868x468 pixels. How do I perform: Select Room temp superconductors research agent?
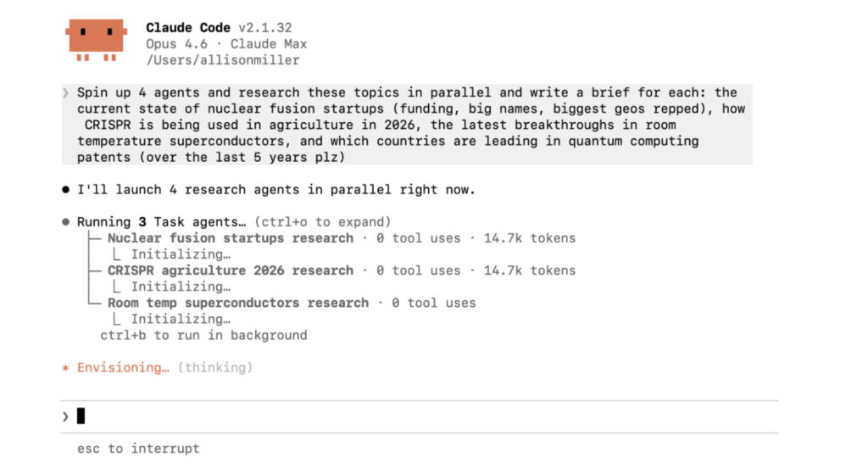[x=237, y=303]
